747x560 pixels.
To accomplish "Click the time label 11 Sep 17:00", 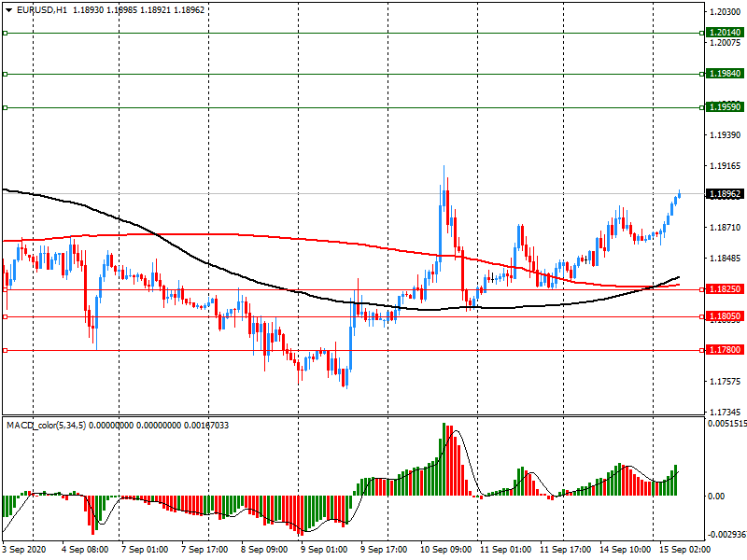I will (x=565, y=550).
